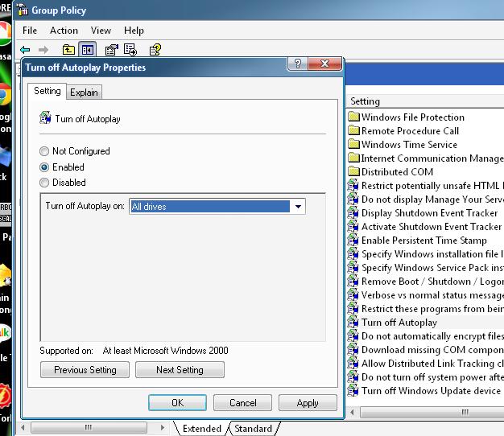
Task: Select 'Specify Windows Service Pack' row
Action: click(426, 267)
